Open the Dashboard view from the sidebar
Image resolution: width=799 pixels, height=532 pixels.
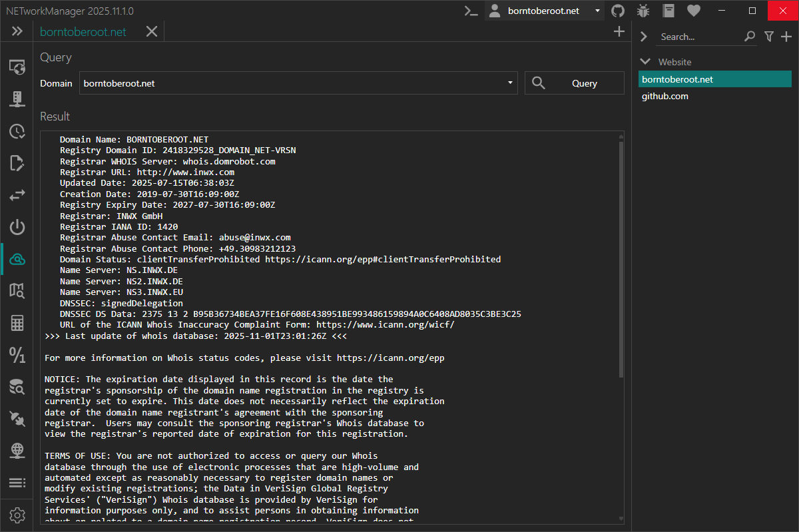click(x=17, y=67)
